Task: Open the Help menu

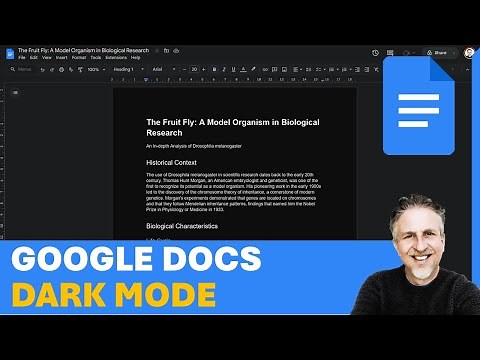Action: click(135, 58)
